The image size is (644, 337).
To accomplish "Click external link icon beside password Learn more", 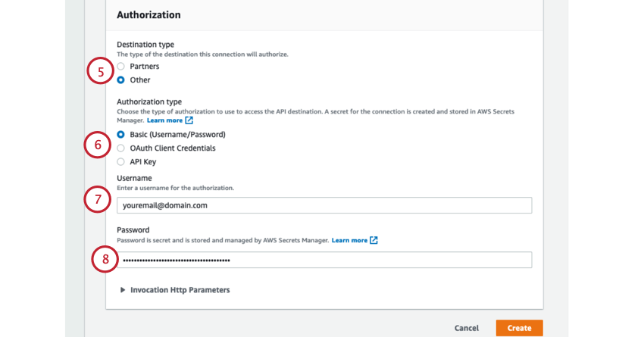I will tap(374, 240).
